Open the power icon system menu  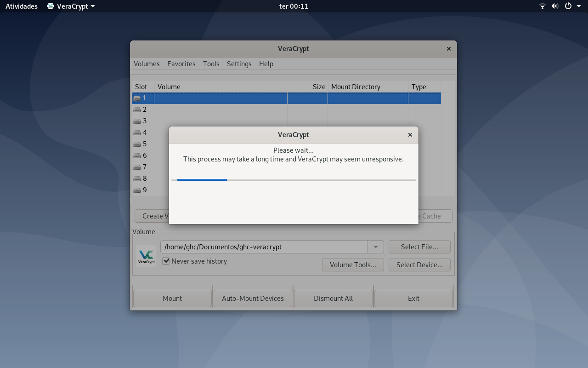568,6
